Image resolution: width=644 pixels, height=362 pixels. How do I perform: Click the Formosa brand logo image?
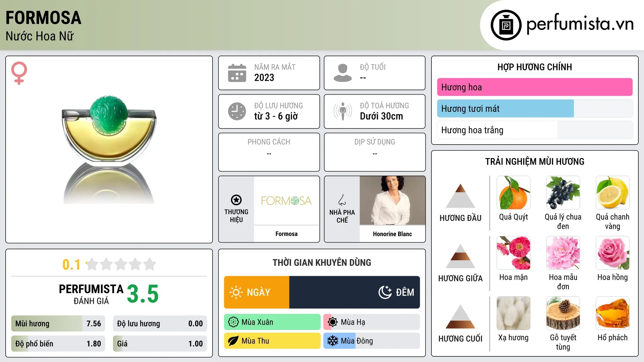pyautogui.click(x=286, y=200)
